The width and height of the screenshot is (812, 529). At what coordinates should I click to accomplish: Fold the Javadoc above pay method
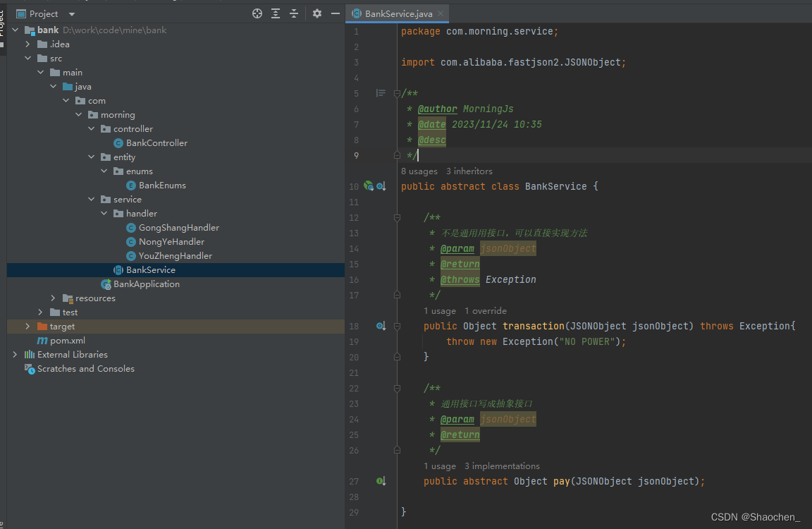[398, 389]
